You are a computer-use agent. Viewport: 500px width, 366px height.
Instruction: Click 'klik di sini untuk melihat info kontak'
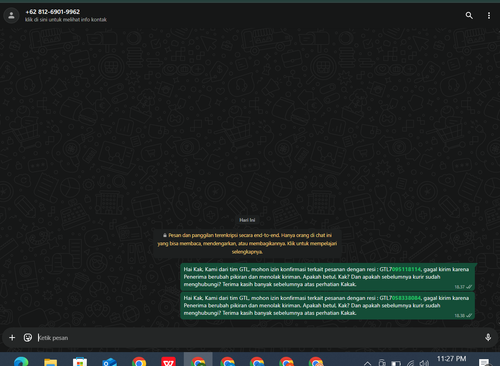pyautogui.click(x=66, y=20)
